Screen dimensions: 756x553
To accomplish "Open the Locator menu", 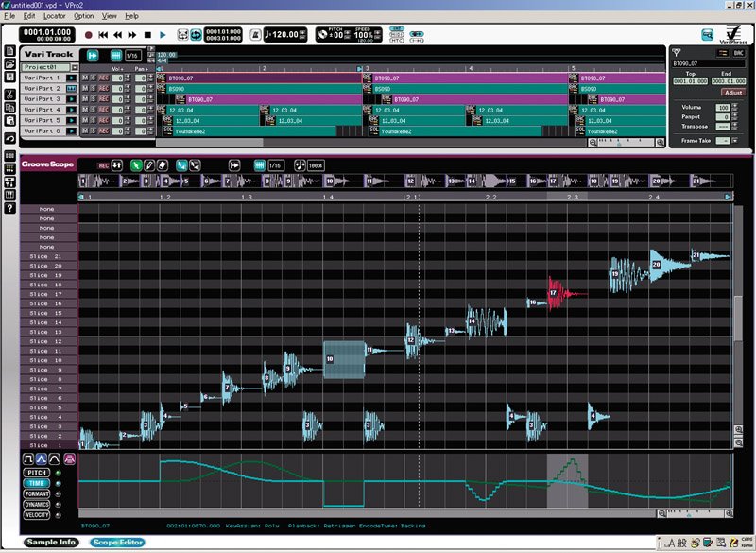I will tap(55, 16).
